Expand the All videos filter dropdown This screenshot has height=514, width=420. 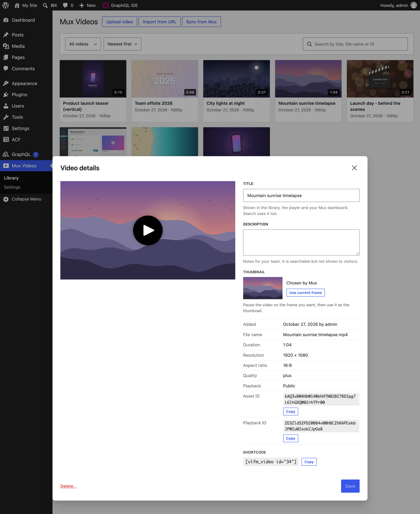point(83,44)
